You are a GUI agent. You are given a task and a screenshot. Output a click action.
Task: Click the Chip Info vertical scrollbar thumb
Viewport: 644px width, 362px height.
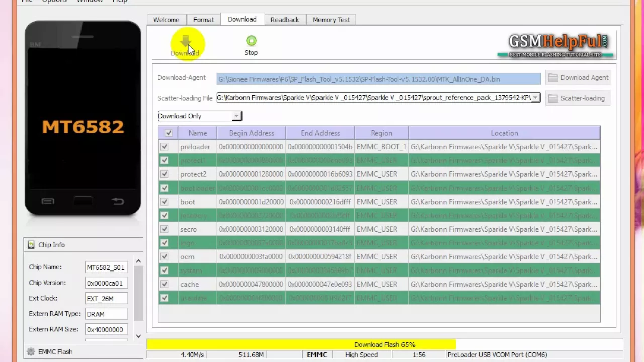(x=138, y=294)
